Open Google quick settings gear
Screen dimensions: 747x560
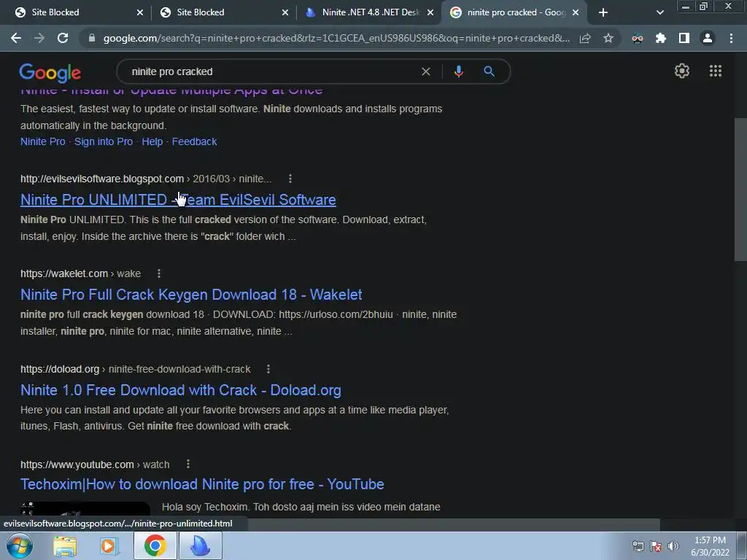coord(682,71)
